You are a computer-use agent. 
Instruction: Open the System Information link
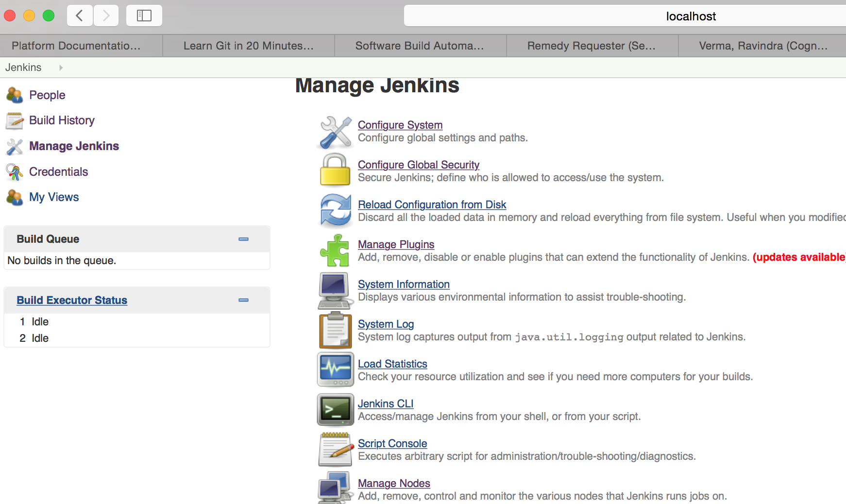404,285
